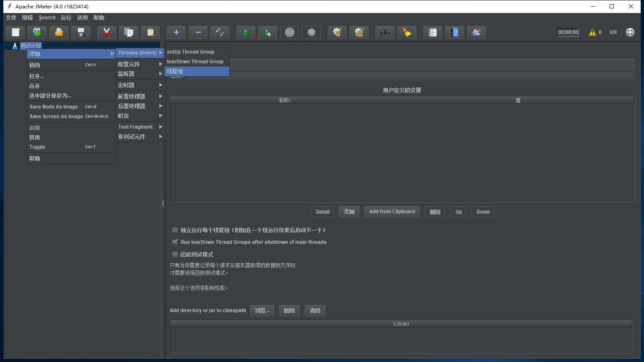644x362 pixels.
Task: Click the plus Expand All icon
Action: coord(177,32)
